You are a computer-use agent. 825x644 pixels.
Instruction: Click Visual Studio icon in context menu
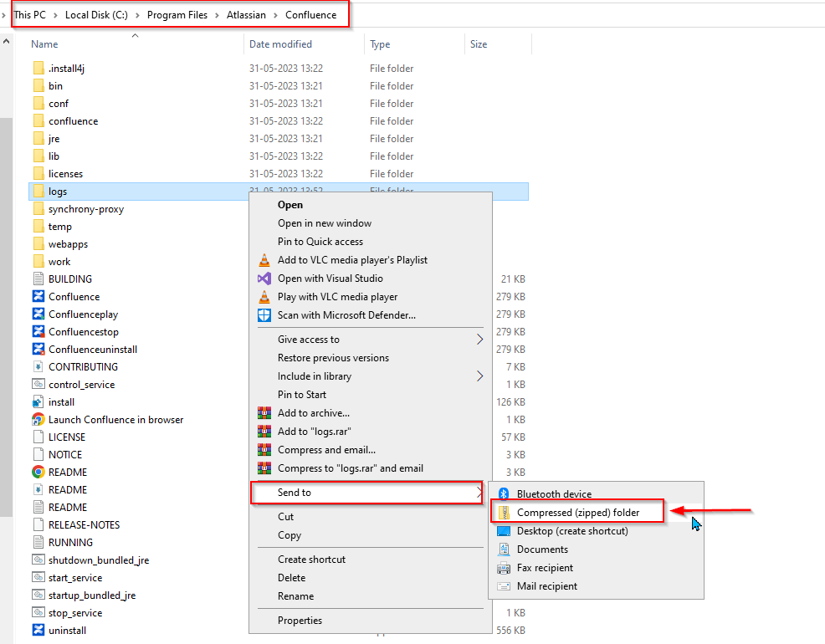click(x=264, y=279)
